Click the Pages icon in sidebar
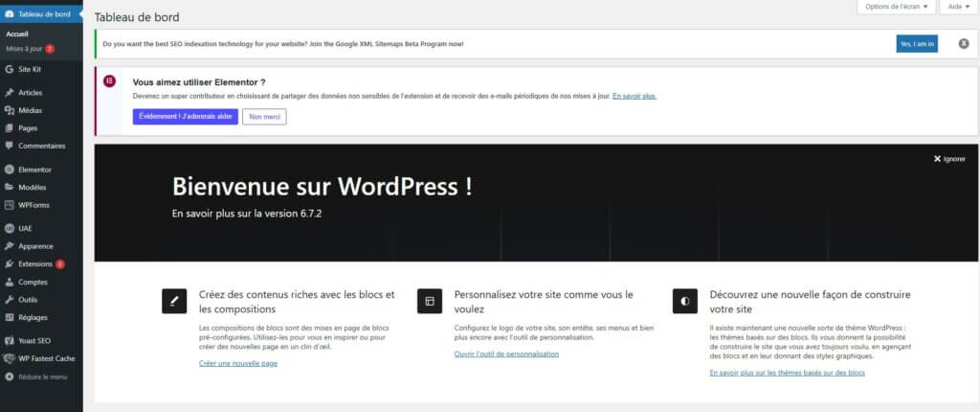This screenshot has height=412, width=980. [x=9, y=127]
